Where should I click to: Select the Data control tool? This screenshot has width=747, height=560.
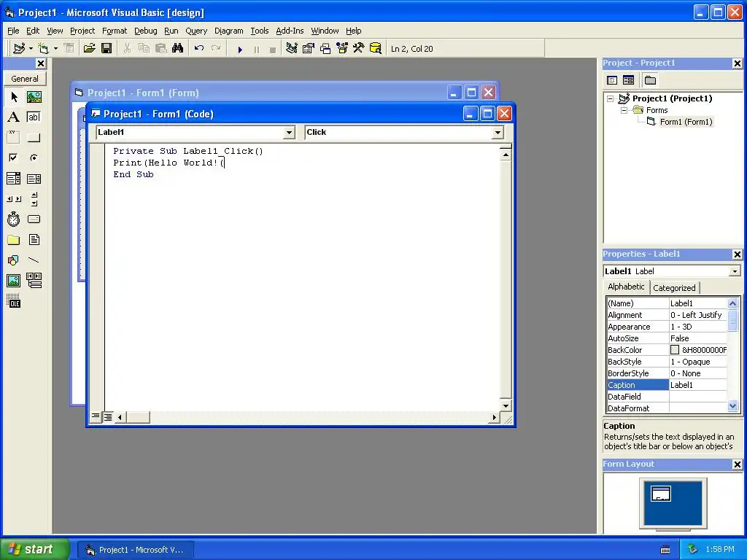tap(34, 281)
